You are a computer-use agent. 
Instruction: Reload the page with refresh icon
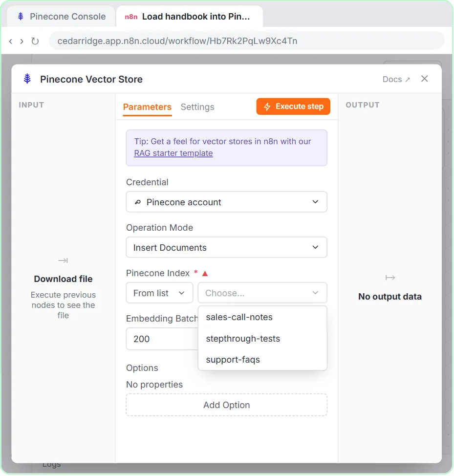click(x=35, y=41)
